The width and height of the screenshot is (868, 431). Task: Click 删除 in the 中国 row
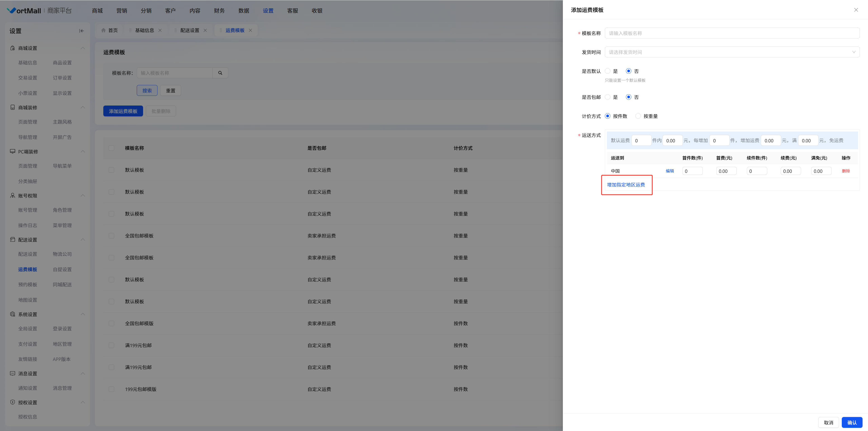click(x=845, y=171)
